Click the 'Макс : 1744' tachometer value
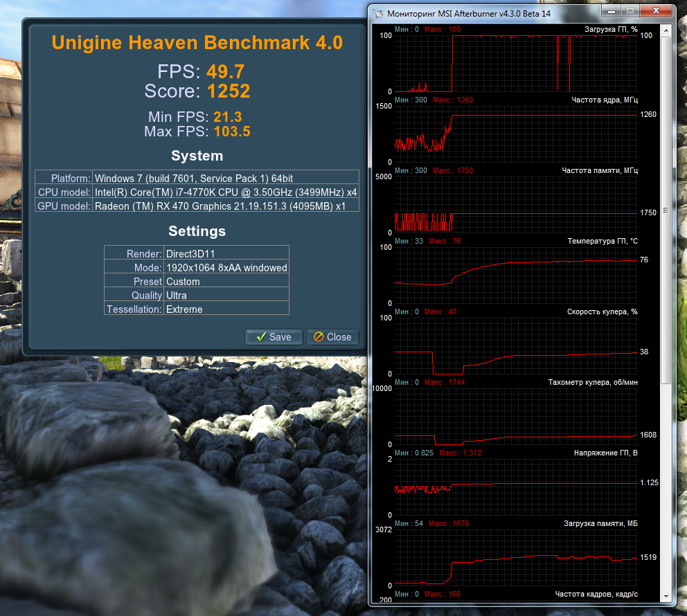 pyautogui.click(x=445, y=382)
